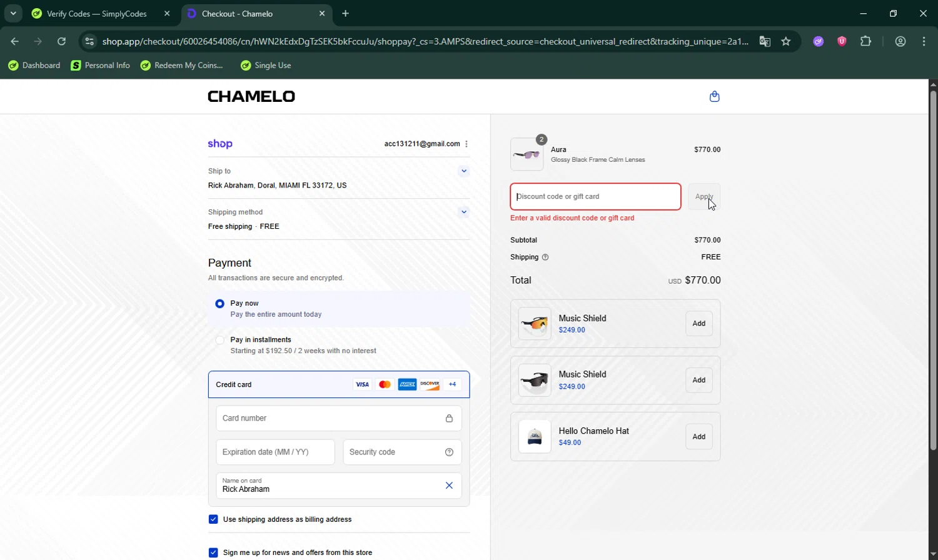Select the Pay now option

[x=219, y=304]
